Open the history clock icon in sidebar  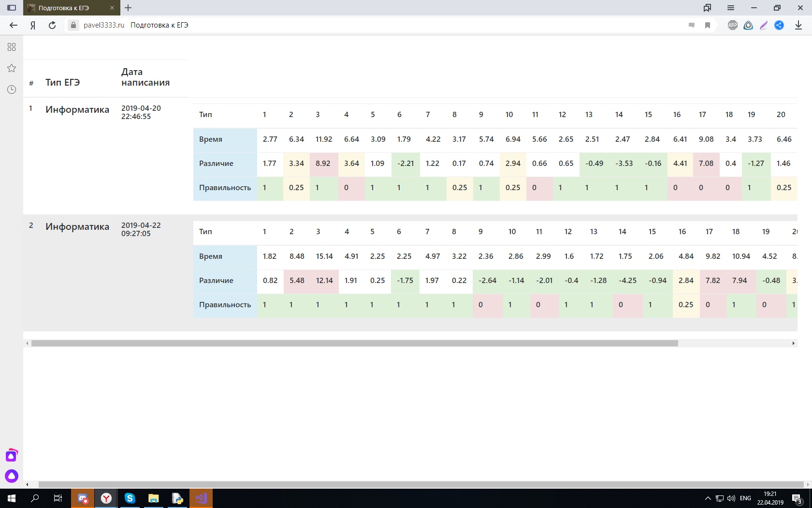point(12,90)
